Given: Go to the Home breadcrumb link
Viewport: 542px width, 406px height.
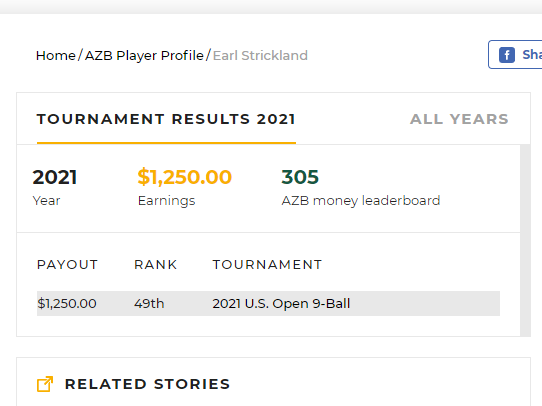Looking at the screenshot, I should pos(56,56).
